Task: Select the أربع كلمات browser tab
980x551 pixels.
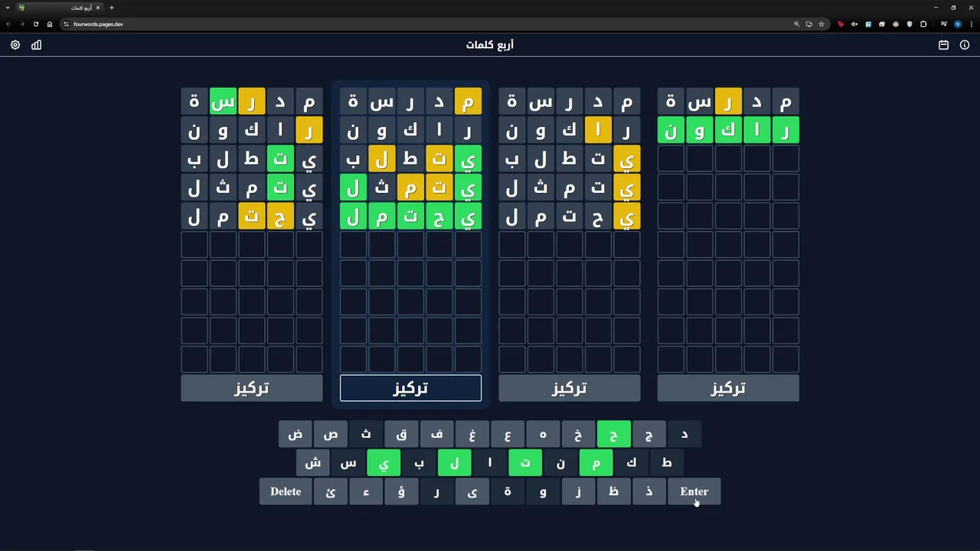Action: point(60,8)
